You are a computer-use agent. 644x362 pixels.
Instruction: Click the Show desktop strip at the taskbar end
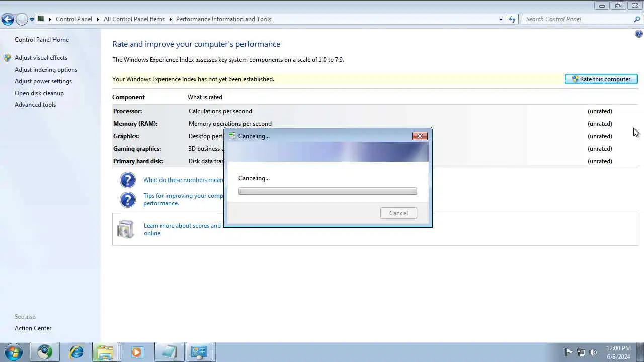point(640,352)
